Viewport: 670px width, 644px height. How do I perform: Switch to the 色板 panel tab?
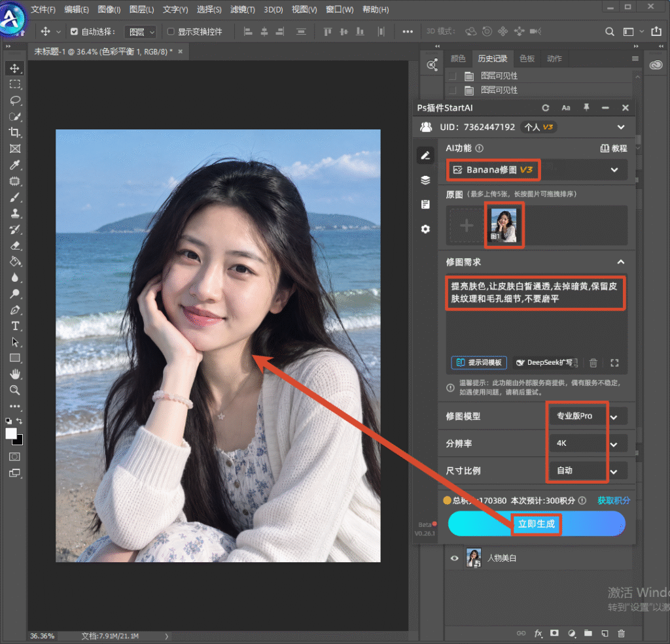[527, 58]
